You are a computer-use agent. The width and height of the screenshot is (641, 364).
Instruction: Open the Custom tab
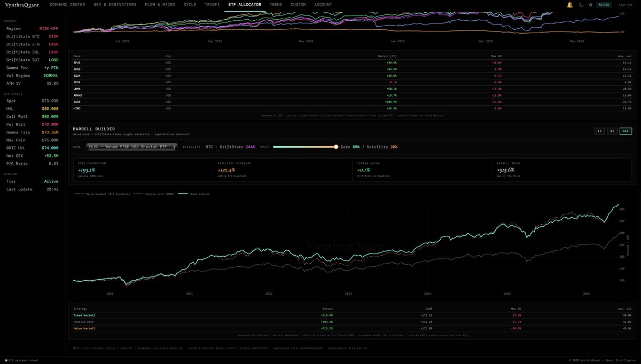pos(298,4)
